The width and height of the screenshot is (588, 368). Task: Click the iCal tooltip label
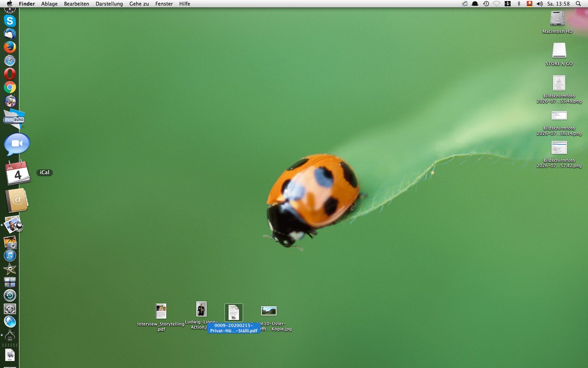(x=44, y=172)
